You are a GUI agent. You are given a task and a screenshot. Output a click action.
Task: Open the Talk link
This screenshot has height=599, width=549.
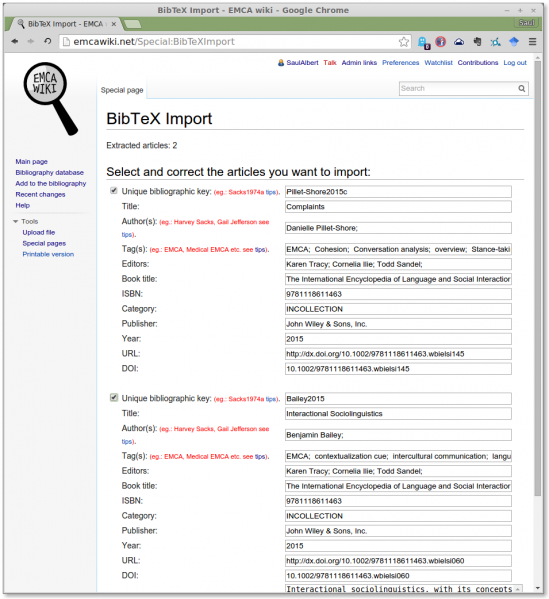point(330,63)
